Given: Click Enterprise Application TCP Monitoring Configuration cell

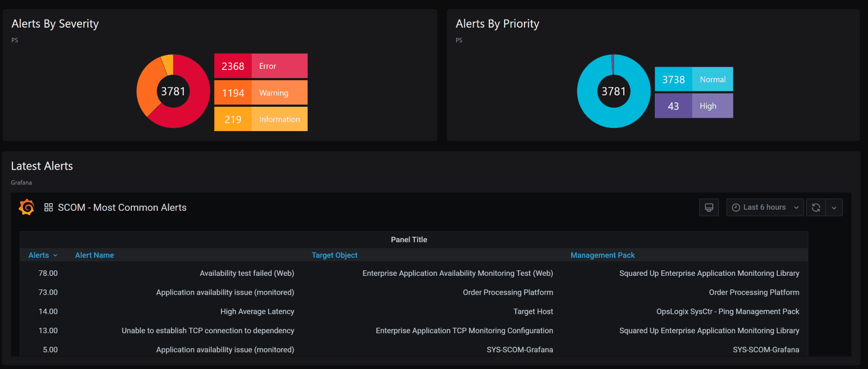Looking at the screenshot, I should point(464,331).
